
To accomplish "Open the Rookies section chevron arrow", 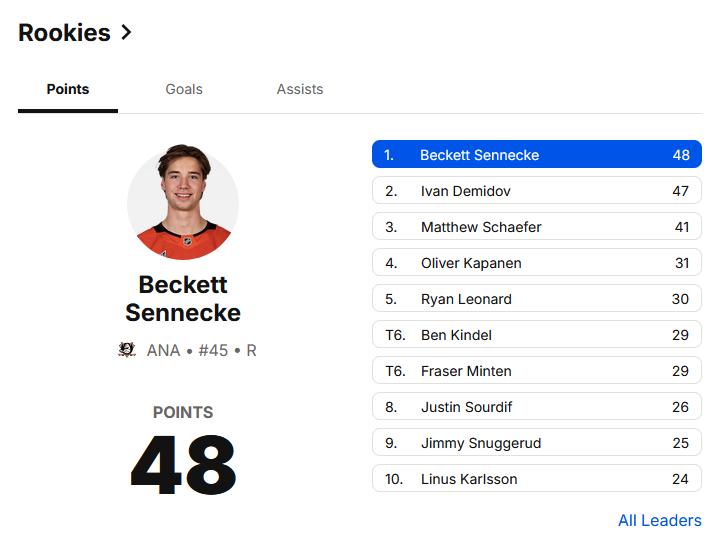I will click(x=126, y=32).
